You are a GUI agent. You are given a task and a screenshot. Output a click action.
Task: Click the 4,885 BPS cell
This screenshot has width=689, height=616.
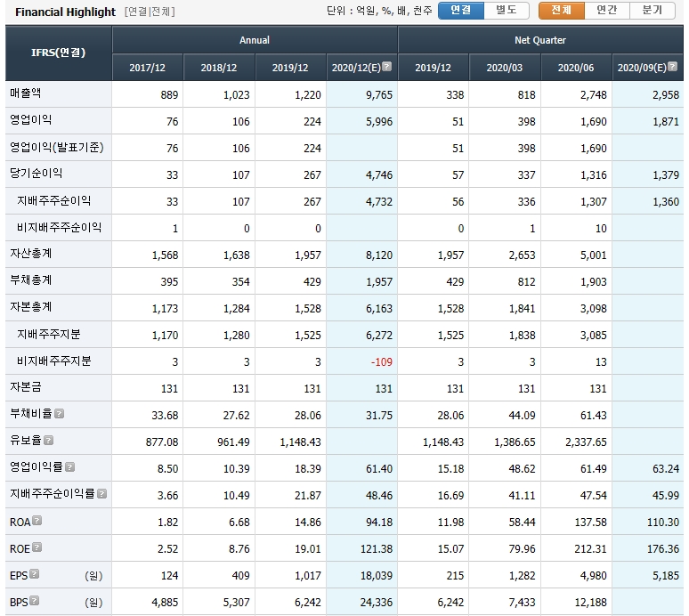[x=148, y=602]
